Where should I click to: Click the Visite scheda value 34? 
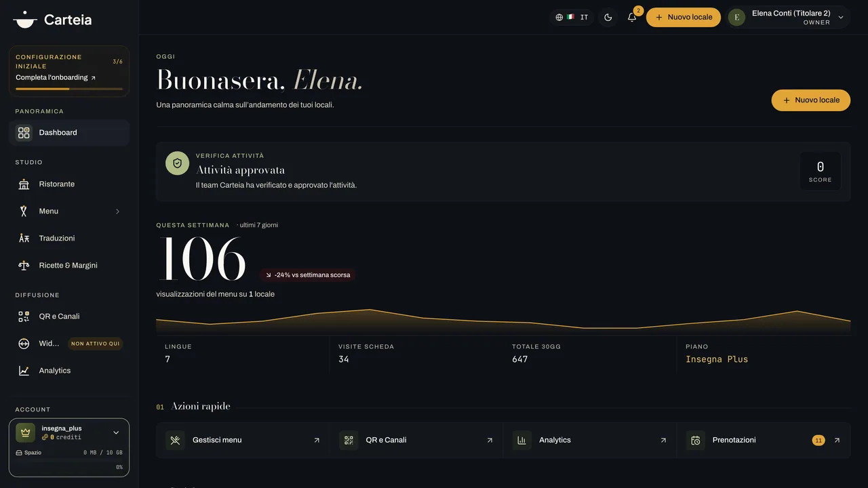pyautogui.click(x=344, y=359)
